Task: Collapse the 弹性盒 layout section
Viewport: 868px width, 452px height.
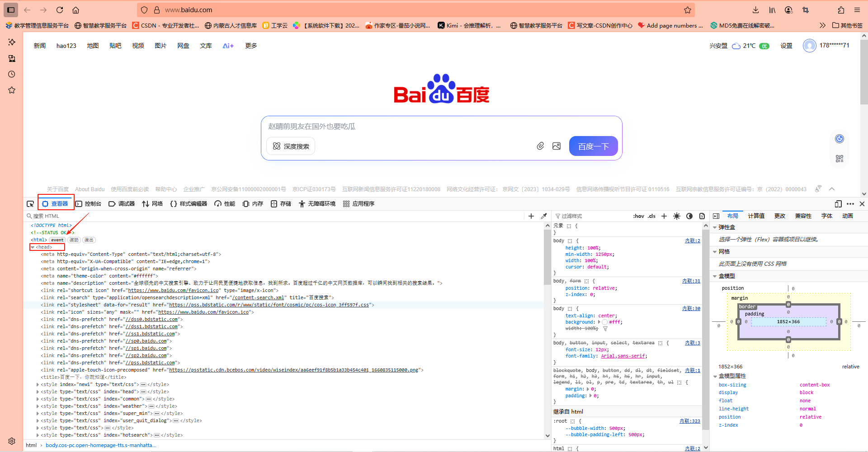Action: click(715, 227)
